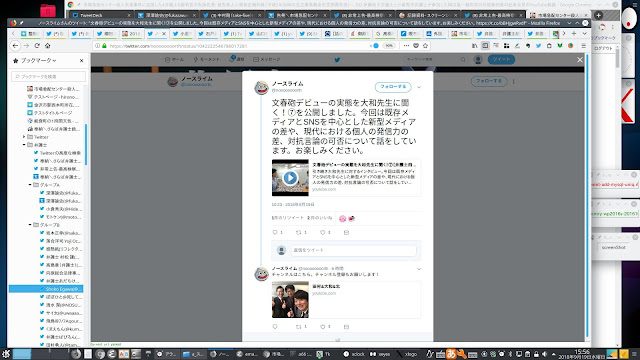
Task: Close the tweet overlay with X
Action: pyautogui.click(x=580, y=60)
